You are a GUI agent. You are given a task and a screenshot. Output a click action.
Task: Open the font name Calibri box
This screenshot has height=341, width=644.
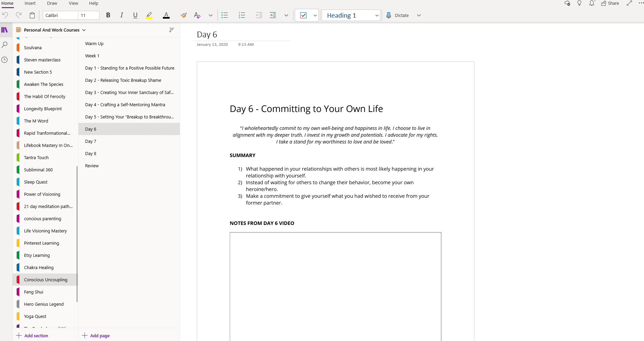click(x=61, y=15)
